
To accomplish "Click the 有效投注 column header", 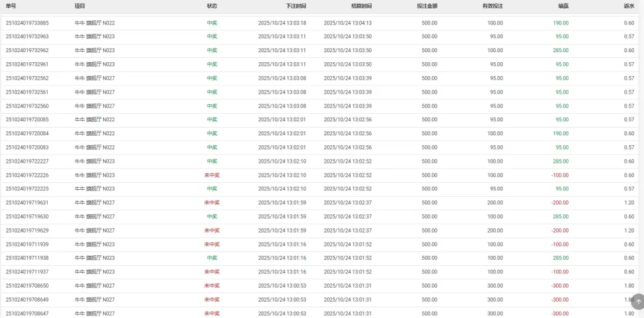I will (492, 6).
